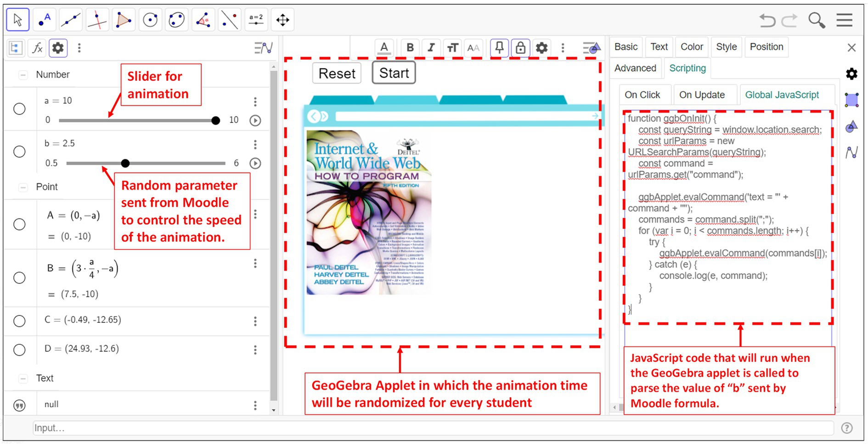Close the properties panel
Viewport: 868px width, 444px height.
851,48
